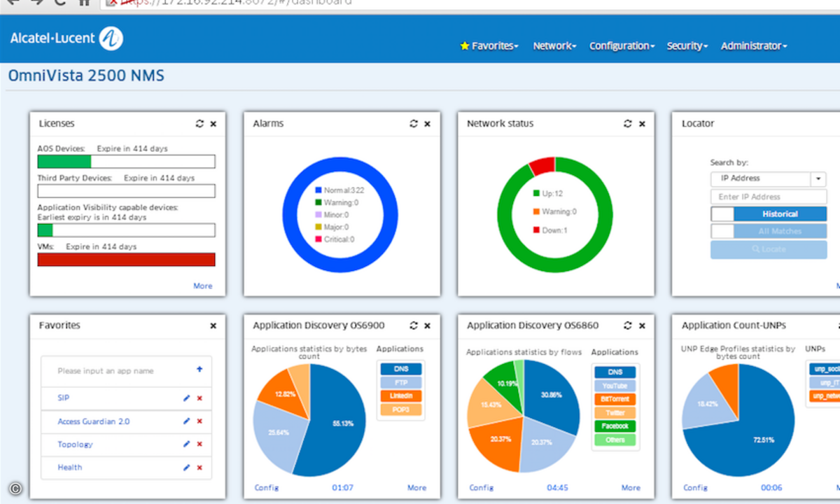The image size is (840, 504).
Task: Open the Security menu
Action: tap(687, 45)
